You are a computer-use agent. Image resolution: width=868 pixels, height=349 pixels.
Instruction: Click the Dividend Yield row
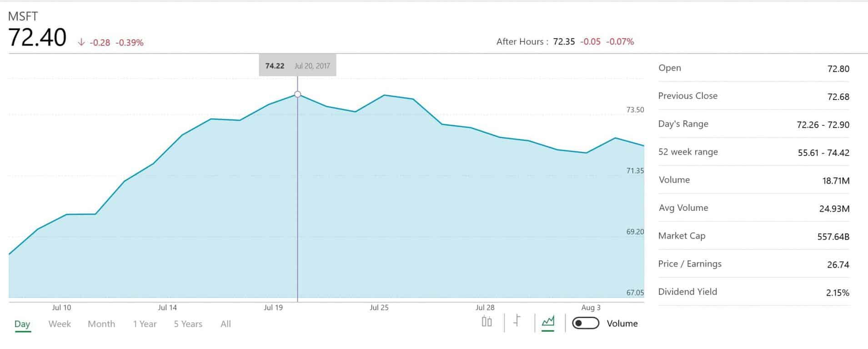tap(753, 292)
